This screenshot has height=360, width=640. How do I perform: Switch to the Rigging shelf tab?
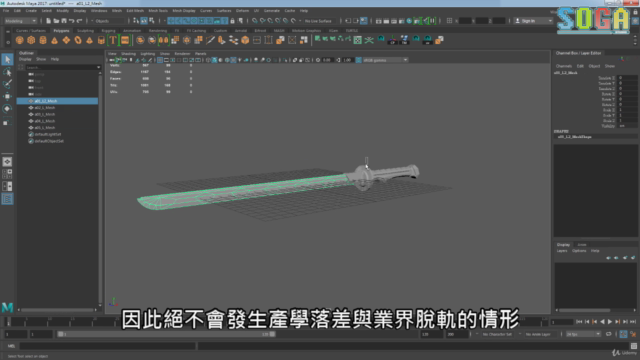(x=108, y=31)
